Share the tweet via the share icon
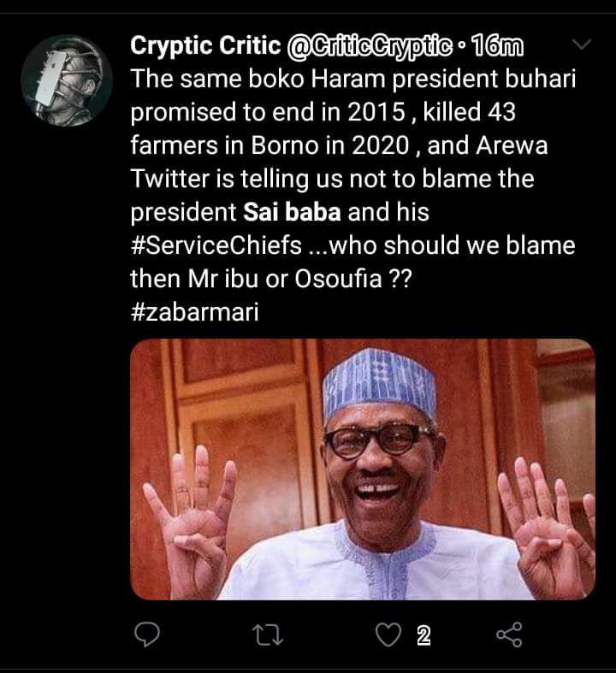This screenshot has height=673, width=616. click(509, 635)
